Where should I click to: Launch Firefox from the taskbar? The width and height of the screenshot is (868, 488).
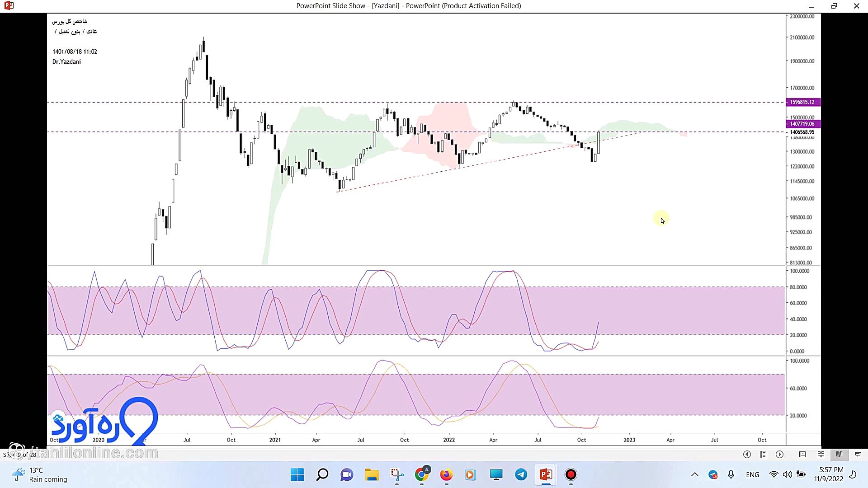[x=446, y=474]
